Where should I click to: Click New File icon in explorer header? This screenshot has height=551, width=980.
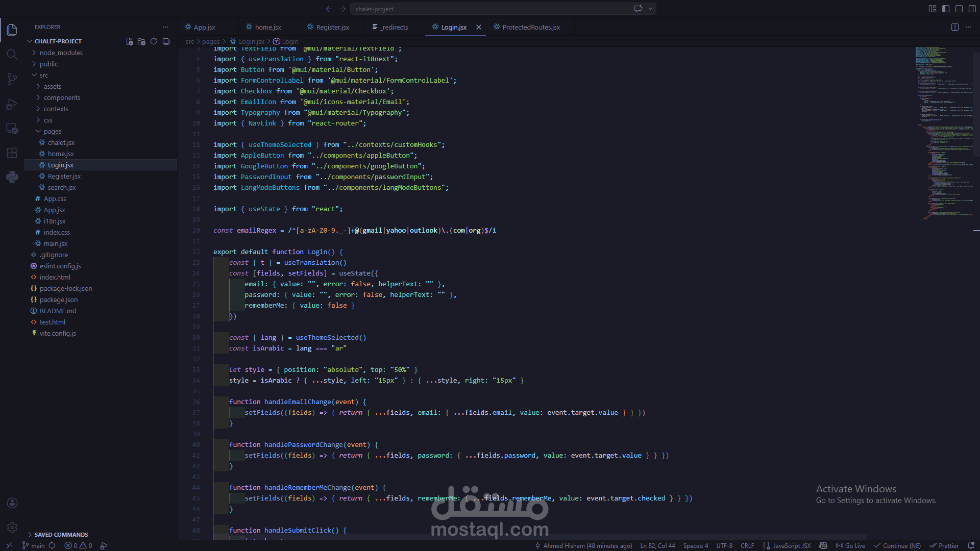pos(130,41)
